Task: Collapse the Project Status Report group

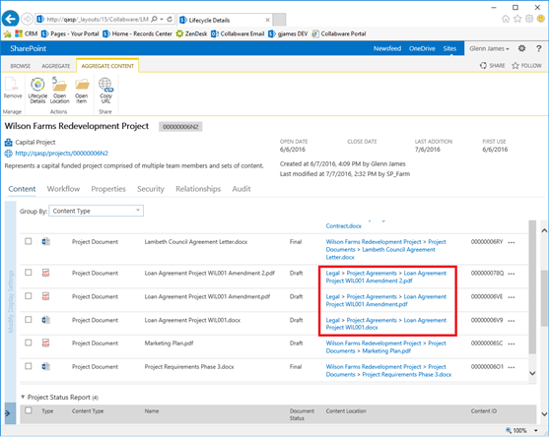Action: point(23,397)
